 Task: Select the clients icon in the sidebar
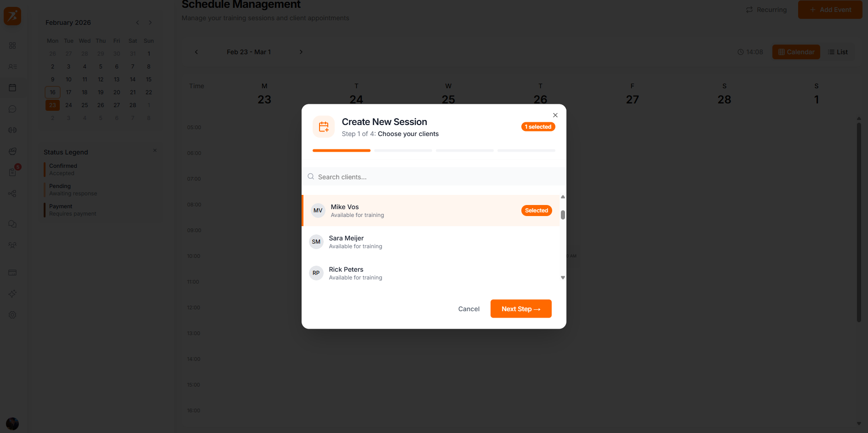pyautogui.click(x=12, y=67)
